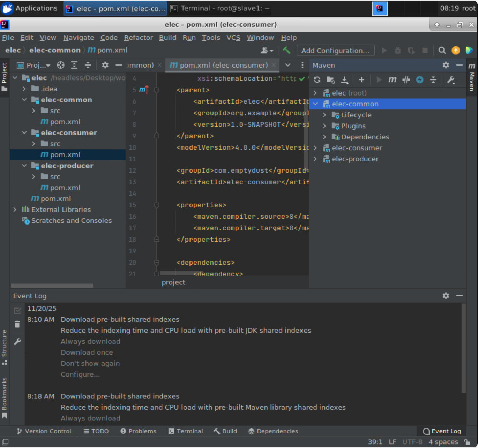The height and width of the screenshot is (448, 478).
Task: Expand the elec-consumer node in Maven panel
Action: click(x=315, y=148)
